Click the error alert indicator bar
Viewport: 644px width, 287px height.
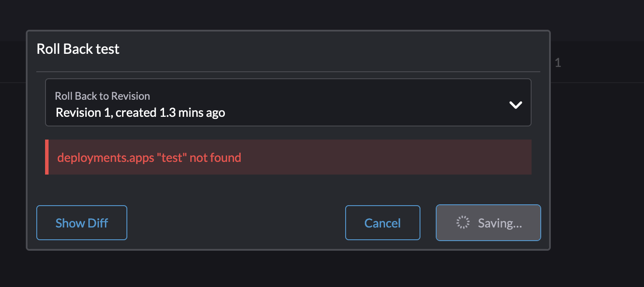[x=47, y=157]
